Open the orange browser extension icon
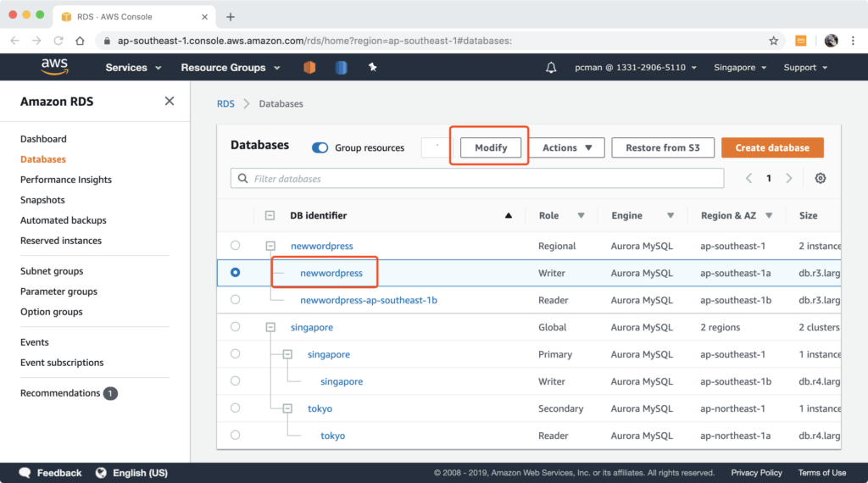 pyautogui.click(x=800, y=41)
